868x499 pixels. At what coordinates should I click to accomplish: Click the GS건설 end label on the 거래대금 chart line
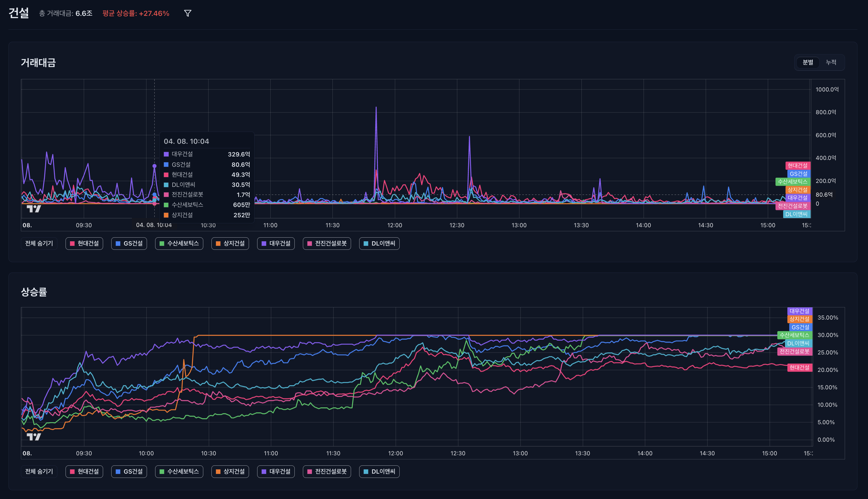point(799,174)
